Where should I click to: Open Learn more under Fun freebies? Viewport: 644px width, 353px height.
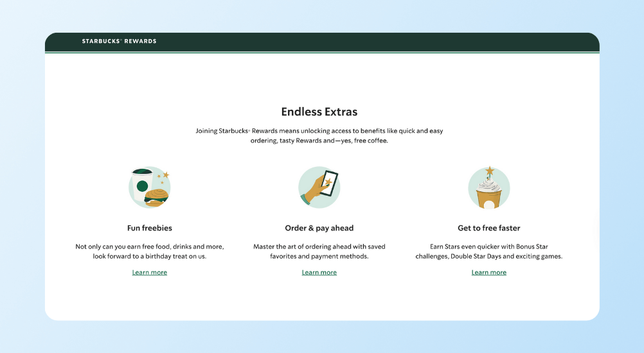(x=150, y=272)
